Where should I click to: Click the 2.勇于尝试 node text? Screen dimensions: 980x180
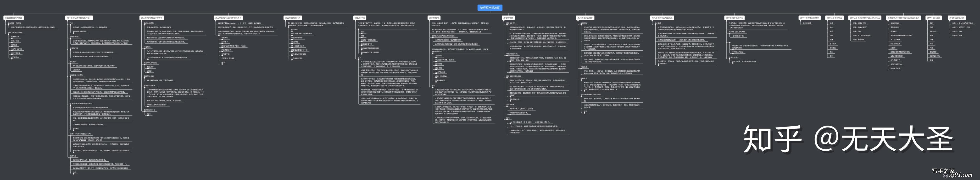click(15, 41)
